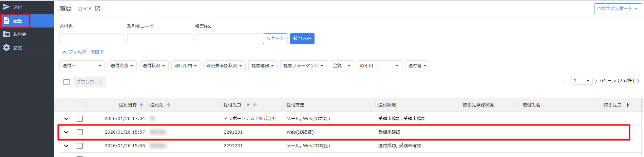This screenshot has width=644, height=157.
Task: Open the 取引先 menu item
Action: [20, 34]
